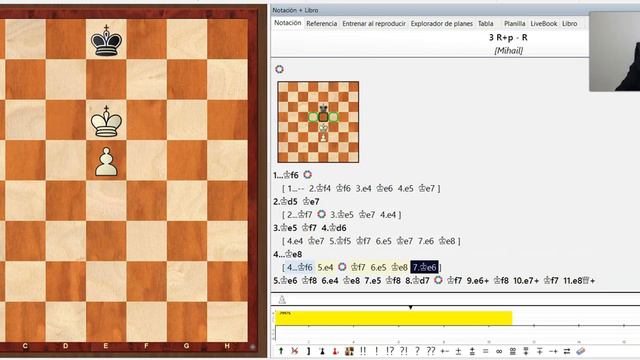640x360 pixels.
Task: Jump to variation move 4...Kf6
Action: [299, 267]
